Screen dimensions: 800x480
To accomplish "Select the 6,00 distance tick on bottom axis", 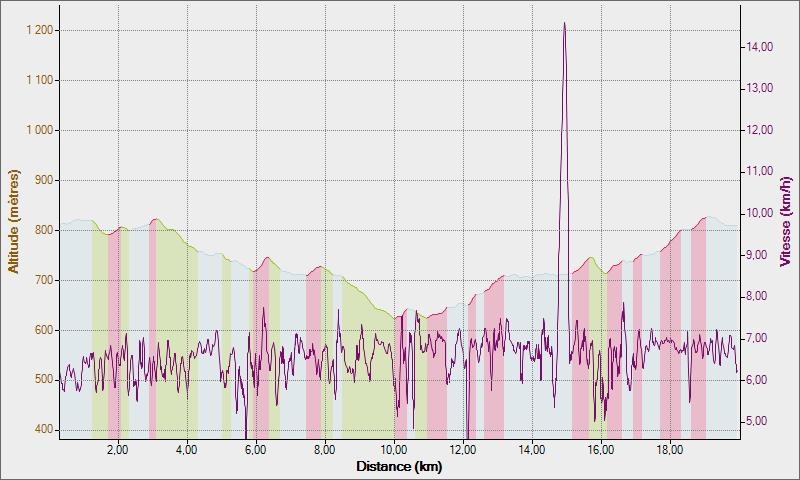I will click(x=255, y=450).
